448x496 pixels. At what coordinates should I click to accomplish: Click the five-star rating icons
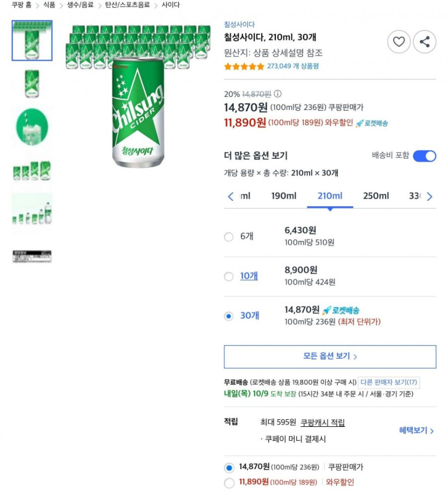click(x=244, y=67)
